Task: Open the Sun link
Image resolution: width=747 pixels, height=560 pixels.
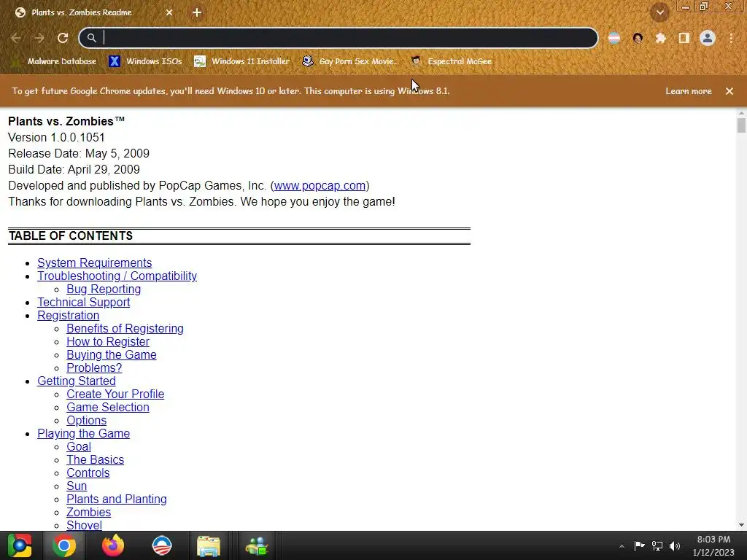Action: [76, 486]
